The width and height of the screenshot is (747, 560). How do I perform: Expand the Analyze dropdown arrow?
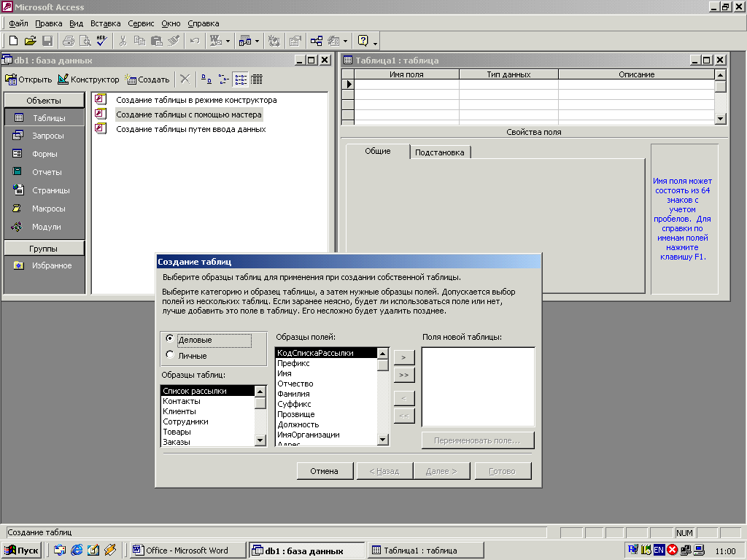(258, 42)
